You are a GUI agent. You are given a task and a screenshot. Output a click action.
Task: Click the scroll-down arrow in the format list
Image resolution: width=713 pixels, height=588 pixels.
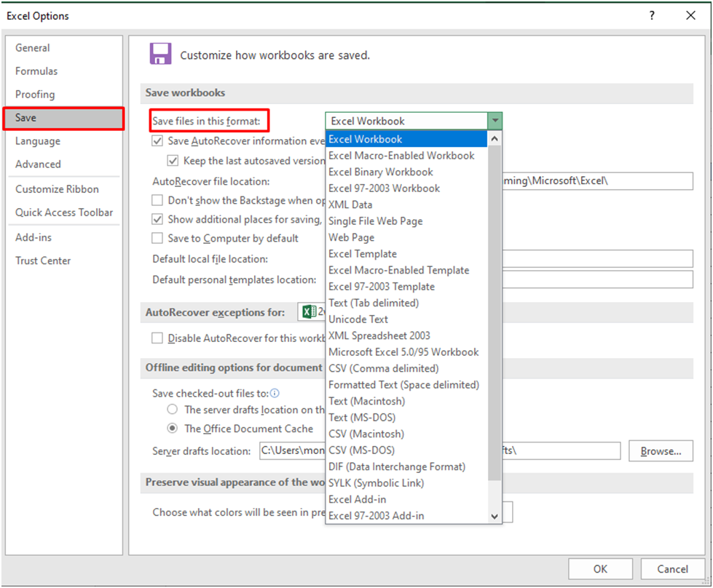[495, 517]
